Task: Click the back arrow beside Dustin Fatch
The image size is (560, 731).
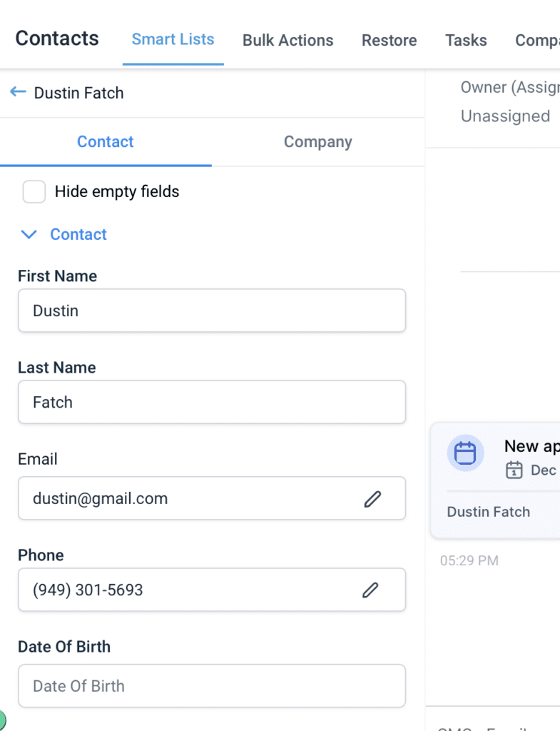Action: click(18, 92)
